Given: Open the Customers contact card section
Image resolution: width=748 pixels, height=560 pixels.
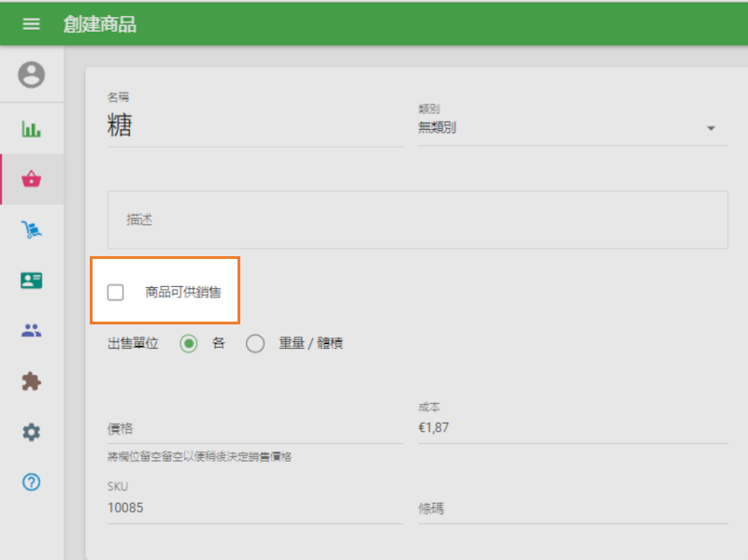Looking at the screenshot, I should (31, 279).
